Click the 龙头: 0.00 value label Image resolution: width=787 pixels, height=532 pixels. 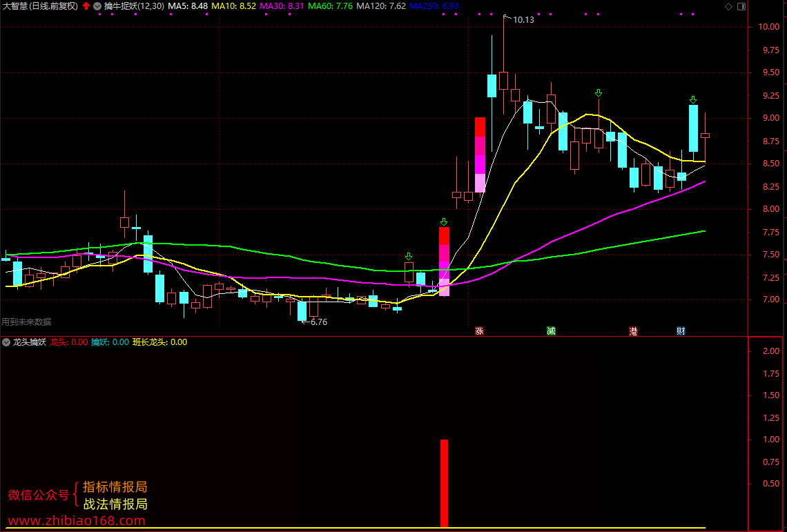(69, 342)
